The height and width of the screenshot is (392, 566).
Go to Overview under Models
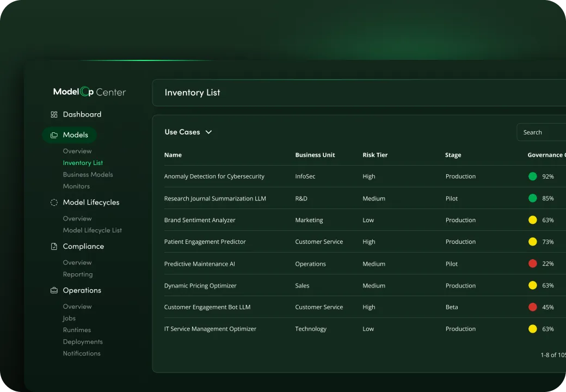coord(77,151)
